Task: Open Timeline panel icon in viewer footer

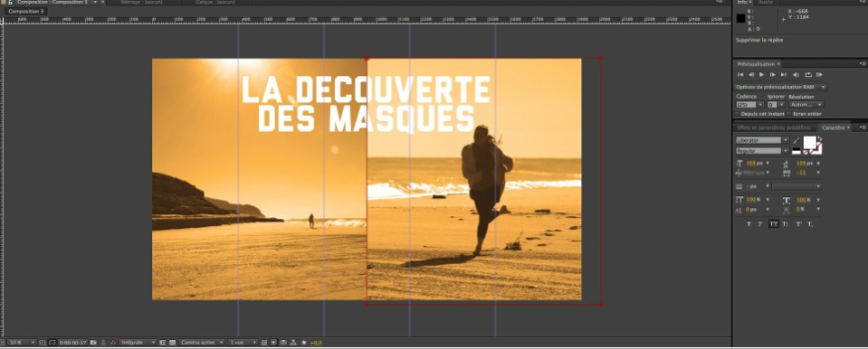Action: 283,343
